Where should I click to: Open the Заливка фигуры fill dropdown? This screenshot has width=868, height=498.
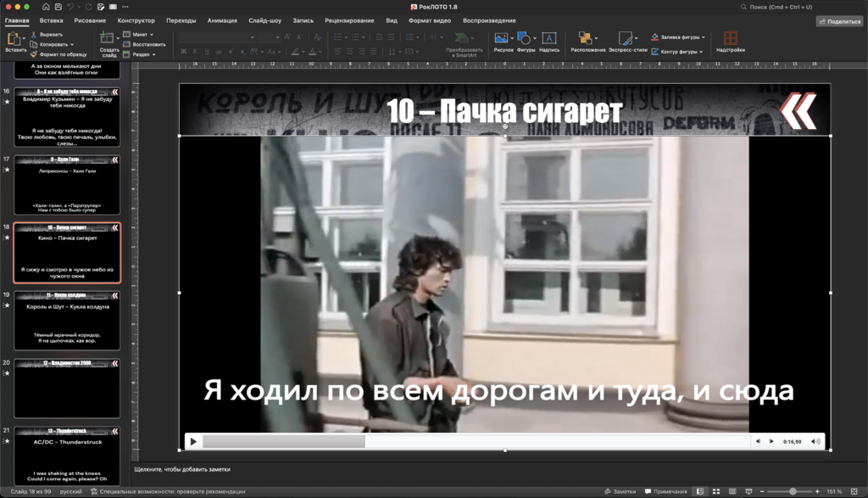click(704, 37)
